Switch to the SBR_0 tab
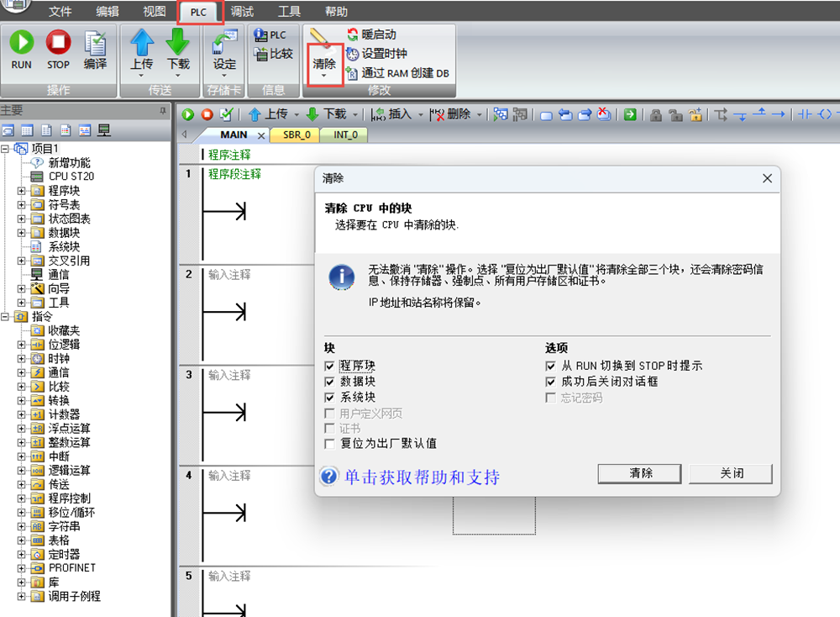The image size is (840, 617). pyautogui.click(x=296, y=134)
